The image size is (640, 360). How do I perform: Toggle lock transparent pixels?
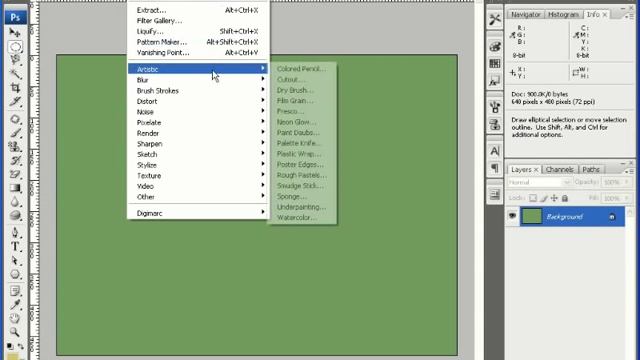[533, 198]
